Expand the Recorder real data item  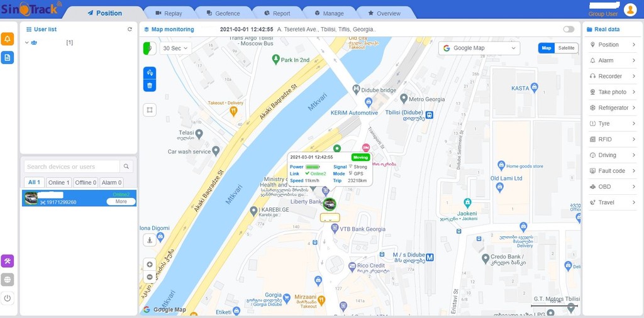pos(613,76)
